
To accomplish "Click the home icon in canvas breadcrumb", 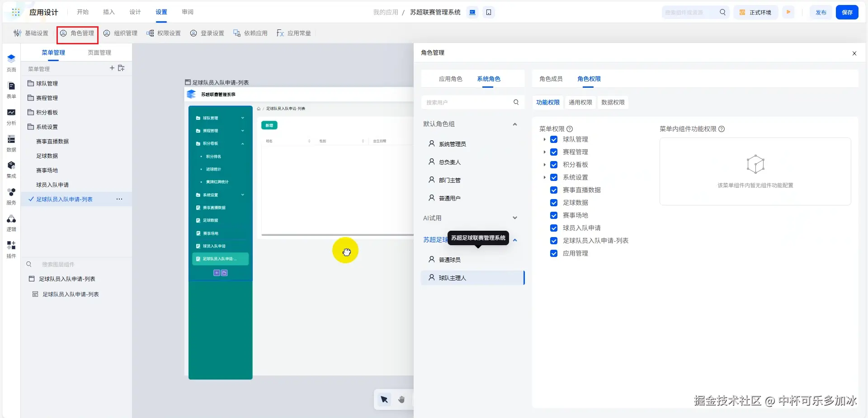I will (x=259, y=109).
